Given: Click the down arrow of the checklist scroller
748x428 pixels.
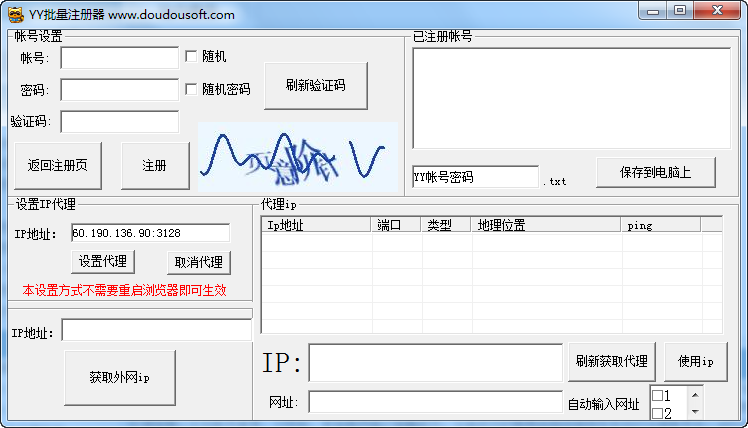Looking at the screenshot, I should 695,411.
